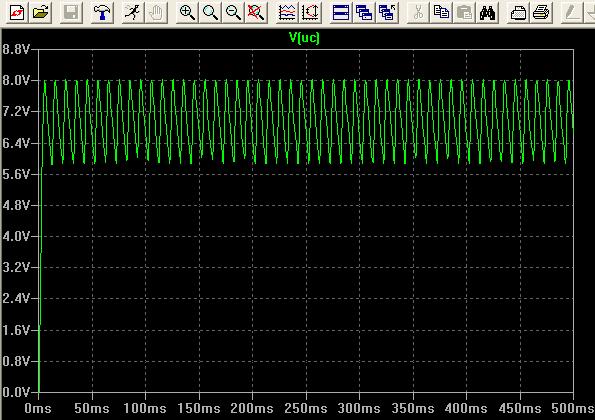Cascade the windows icon
595x420 pixels.
[x=364, y=13]
